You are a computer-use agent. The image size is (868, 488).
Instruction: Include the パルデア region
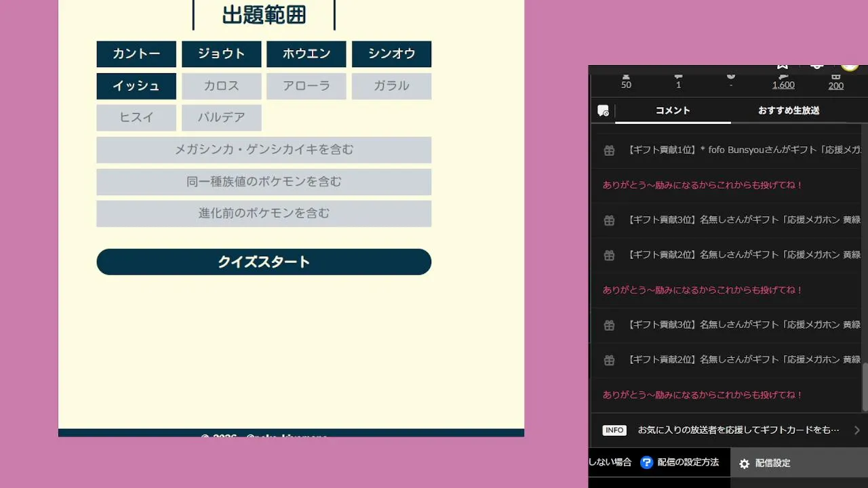(x=221, y=118)
